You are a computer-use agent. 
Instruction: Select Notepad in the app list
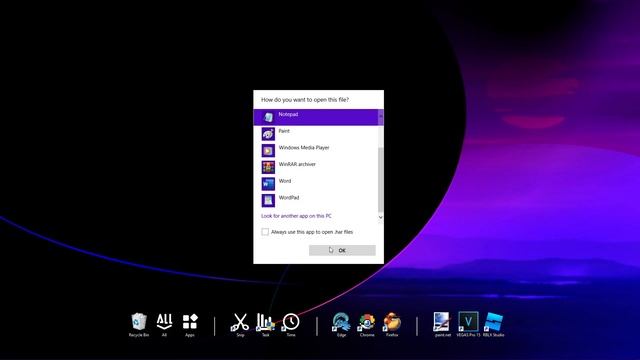pyautogui.click(x=316, y=117)
